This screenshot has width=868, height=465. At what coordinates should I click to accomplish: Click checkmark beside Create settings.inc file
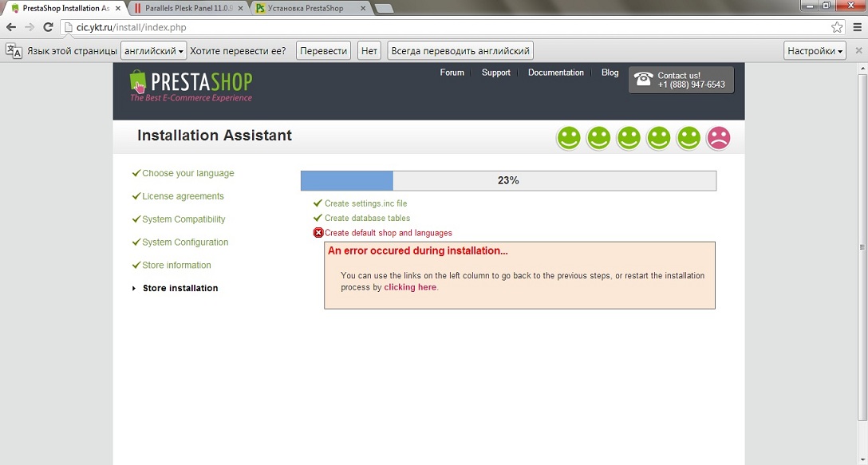pyautogui.click(x=318, y=203)
